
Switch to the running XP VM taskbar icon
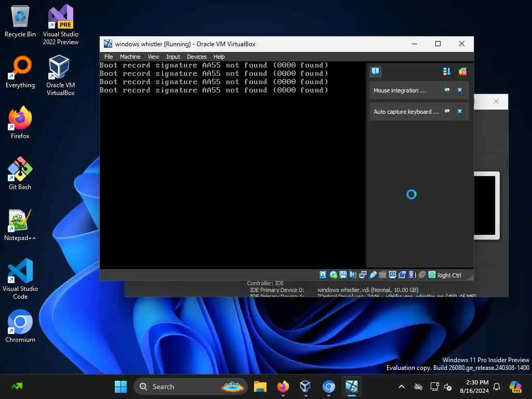coord(352,387)
